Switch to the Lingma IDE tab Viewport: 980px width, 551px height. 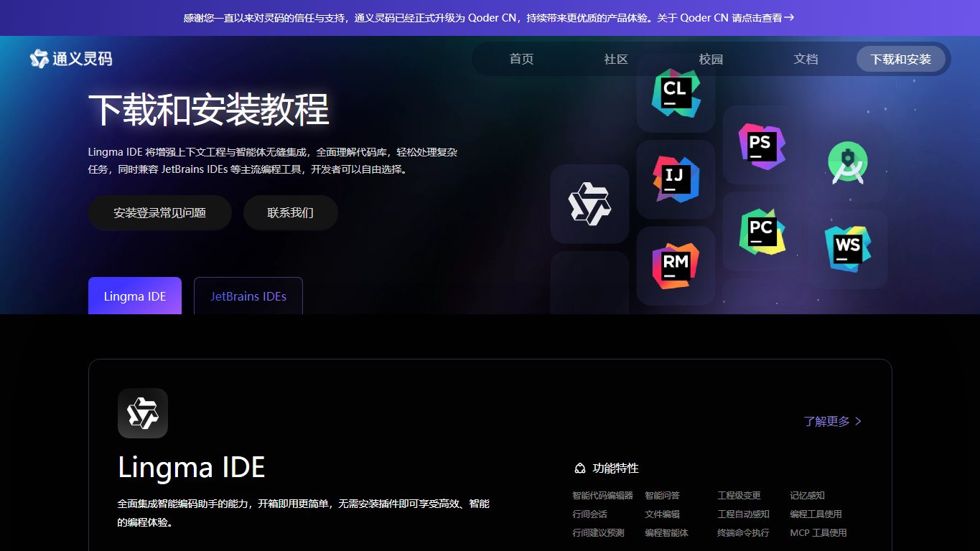pos(135,296)
